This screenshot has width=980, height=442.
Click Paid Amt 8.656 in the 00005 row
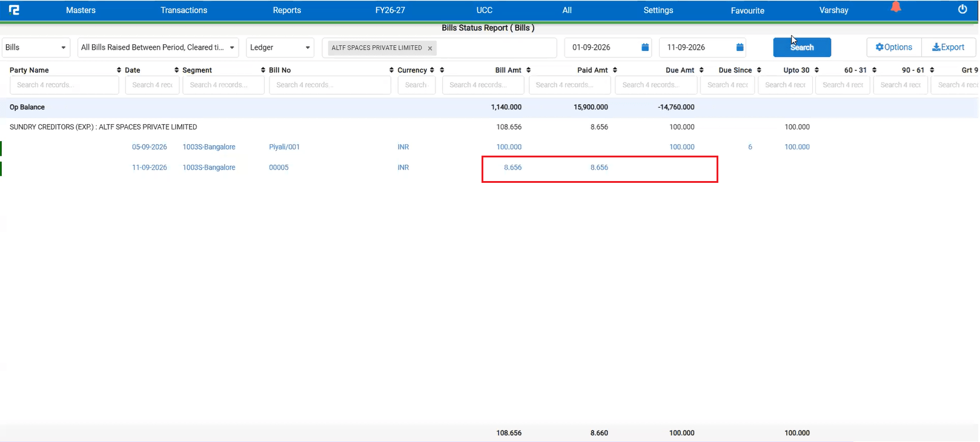coord(599,168)
